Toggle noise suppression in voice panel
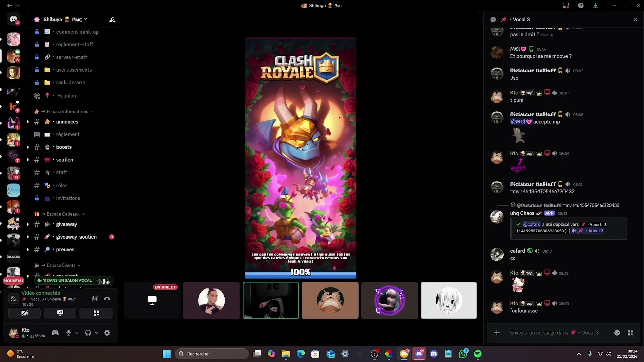This screenshot has width=644, height=362. point(95,298)
